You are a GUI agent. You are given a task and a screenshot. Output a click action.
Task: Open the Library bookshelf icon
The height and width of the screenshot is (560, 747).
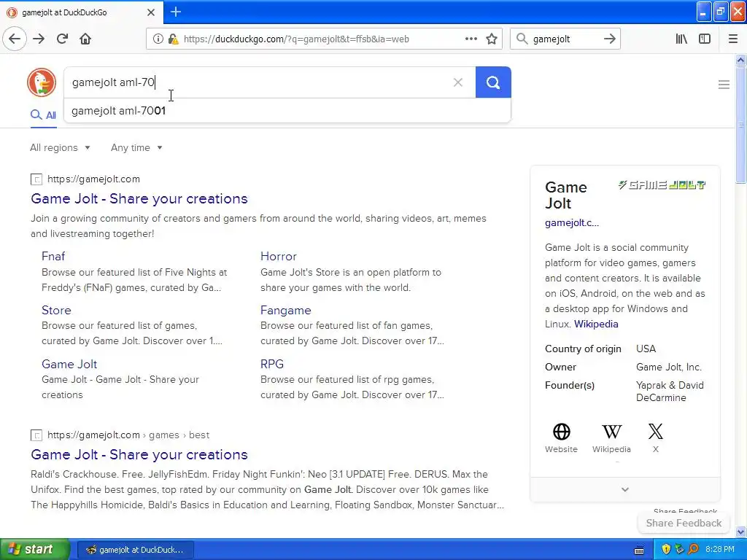tap(681, 39)
